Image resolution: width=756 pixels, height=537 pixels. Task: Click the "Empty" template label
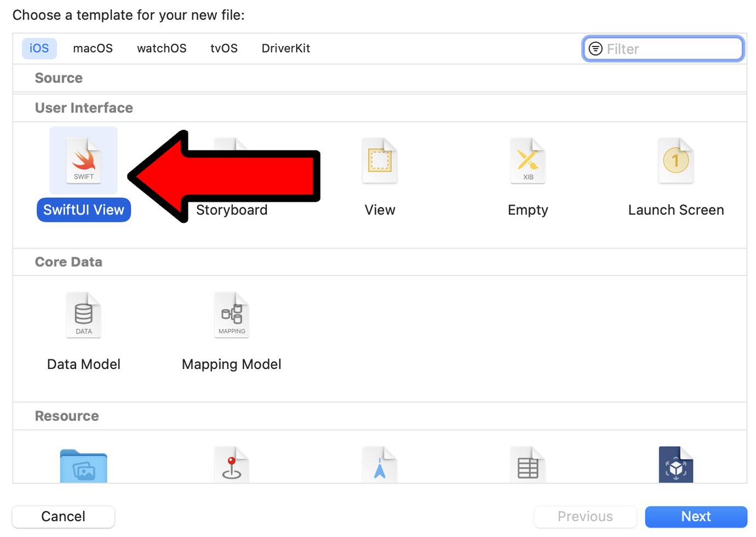528,210
